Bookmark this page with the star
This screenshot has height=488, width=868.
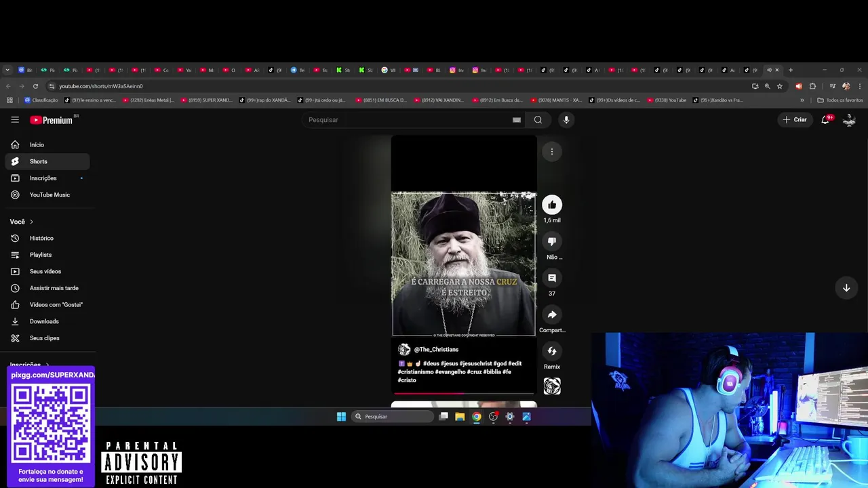pos(780,86)
